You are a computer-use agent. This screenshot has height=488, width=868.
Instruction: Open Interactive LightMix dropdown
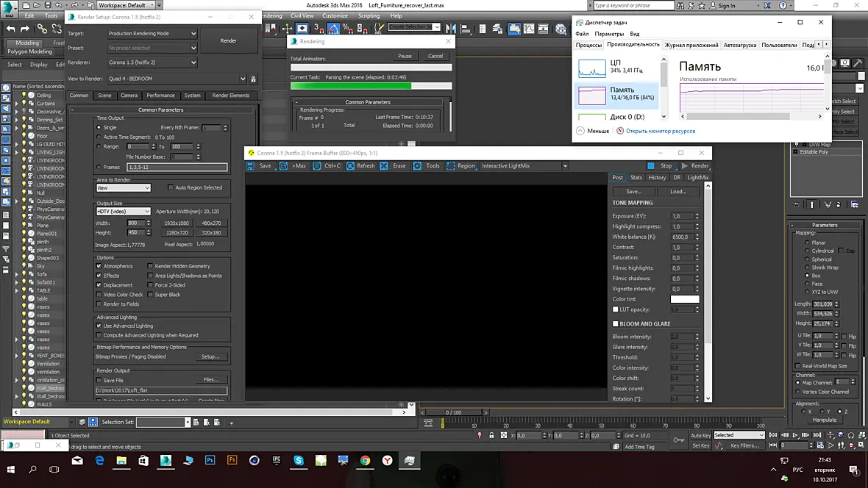point(524,166)
